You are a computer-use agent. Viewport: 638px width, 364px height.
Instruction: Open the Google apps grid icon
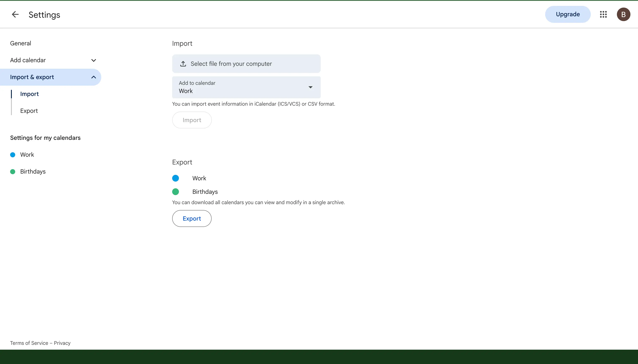point(603,14)
